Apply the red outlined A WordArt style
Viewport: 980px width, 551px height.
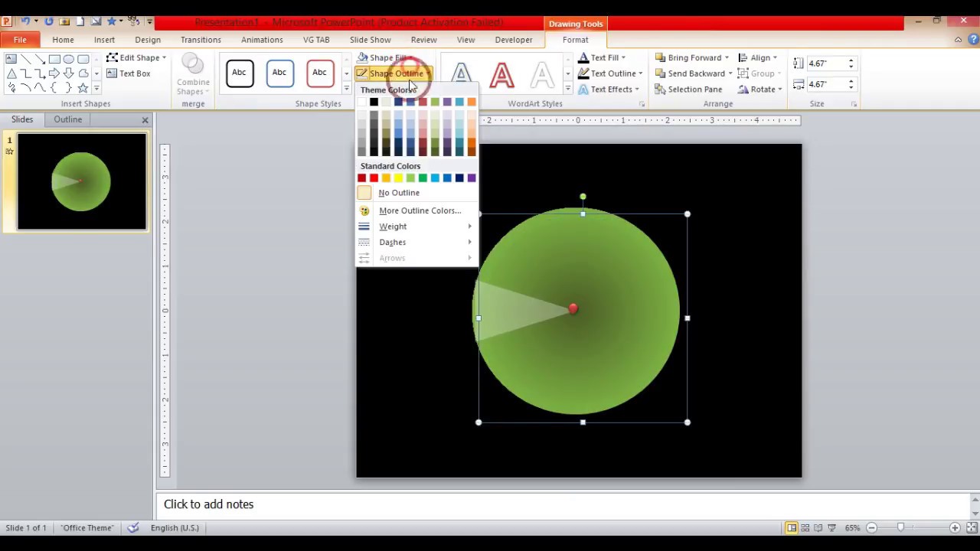[x=501, y=75]
